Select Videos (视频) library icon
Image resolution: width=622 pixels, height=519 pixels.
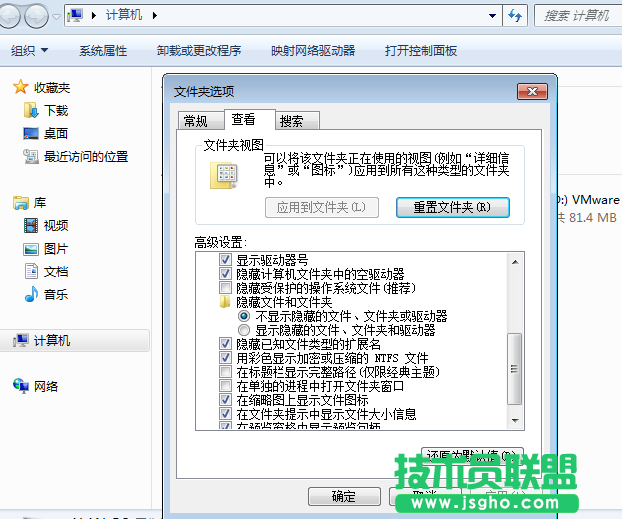pyautogui.click(x=33, y=225)
